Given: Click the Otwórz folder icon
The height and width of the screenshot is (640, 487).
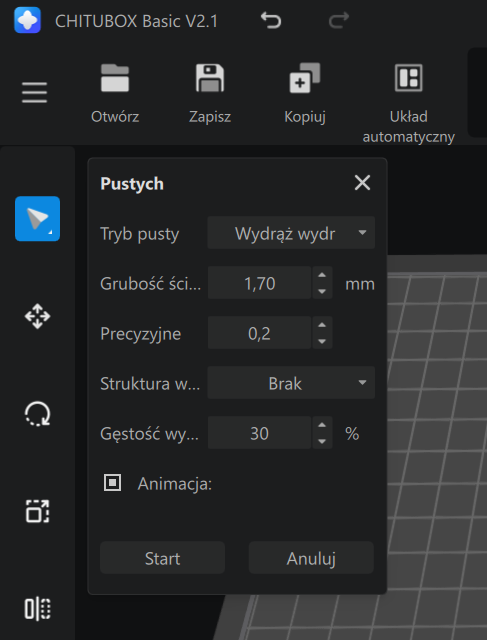Looking at the screenshot, I should [115, 78].
